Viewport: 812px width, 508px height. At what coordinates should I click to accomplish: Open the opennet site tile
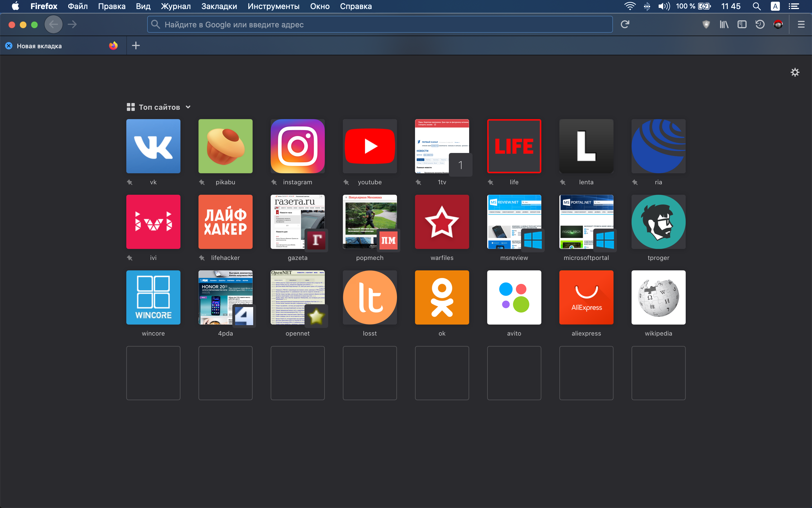click(297, 297)
